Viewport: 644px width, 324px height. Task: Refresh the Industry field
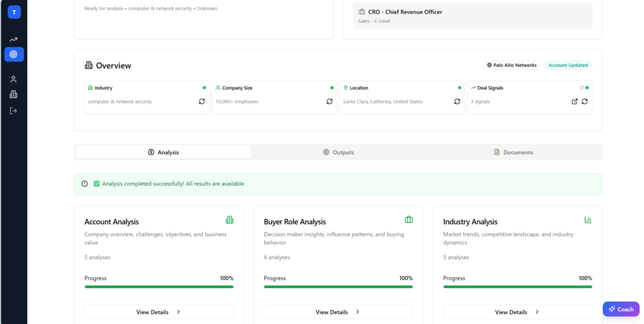(x=202, y=101)
